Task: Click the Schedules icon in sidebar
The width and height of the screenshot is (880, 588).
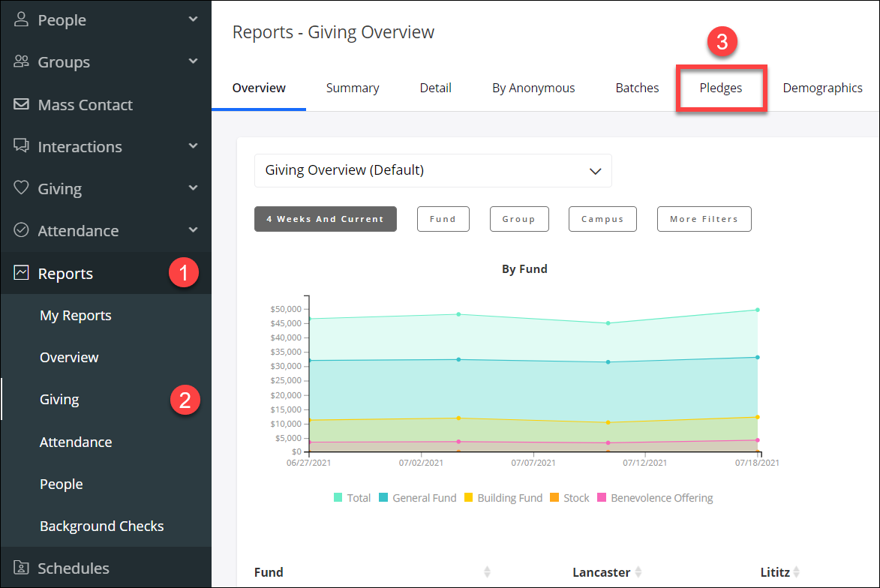Action: [x=21, y=568]
